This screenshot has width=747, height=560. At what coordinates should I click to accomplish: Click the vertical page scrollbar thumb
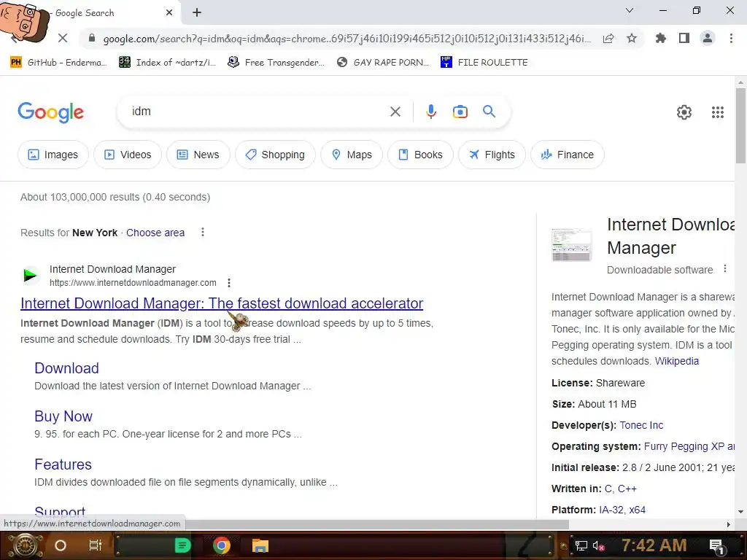point(740,125)
